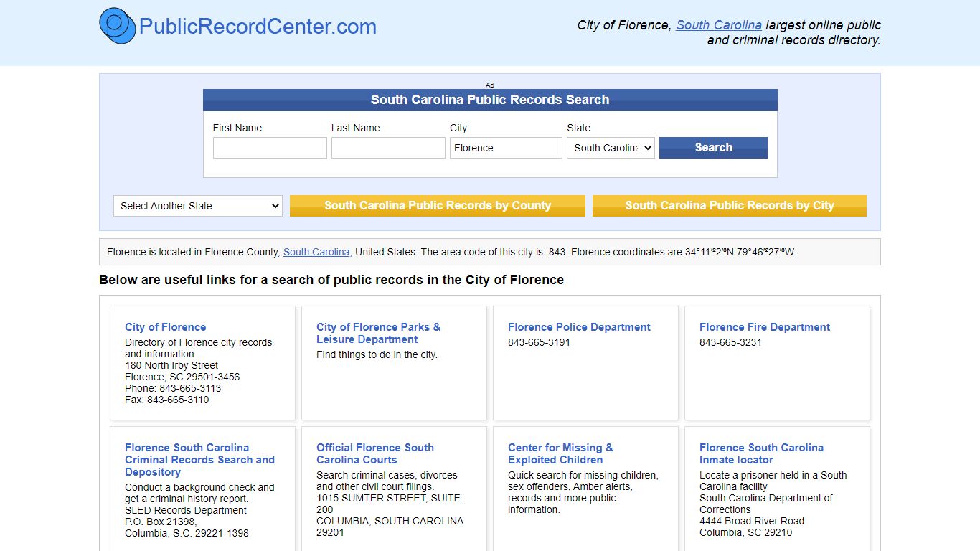Click the address text 180 North Irby Street
Image resolution: width=980 pixels, height=551 pixels.
click(171, 365)
